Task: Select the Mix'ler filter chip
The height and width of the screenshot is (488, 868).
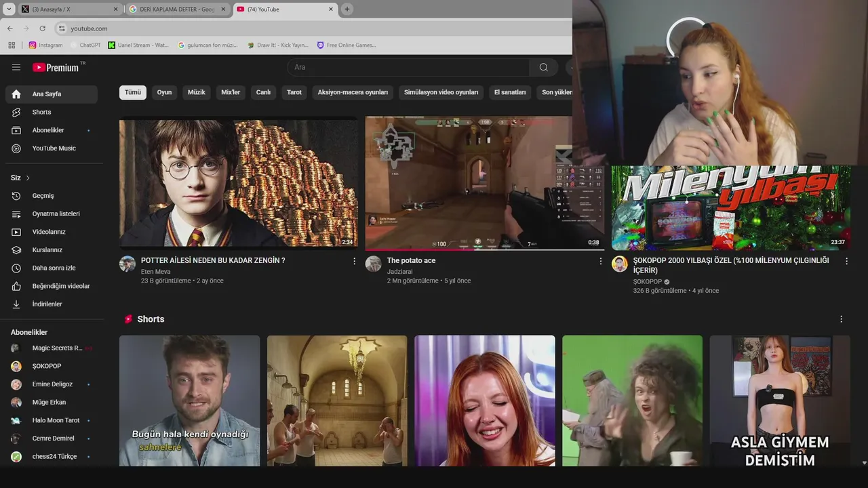Action: pos(231,92)
